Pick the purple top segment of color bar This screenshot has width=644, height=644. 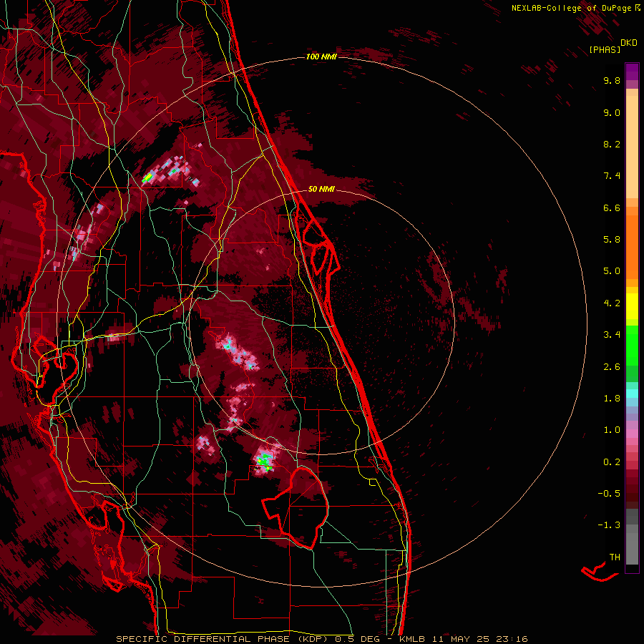(632, 72)
